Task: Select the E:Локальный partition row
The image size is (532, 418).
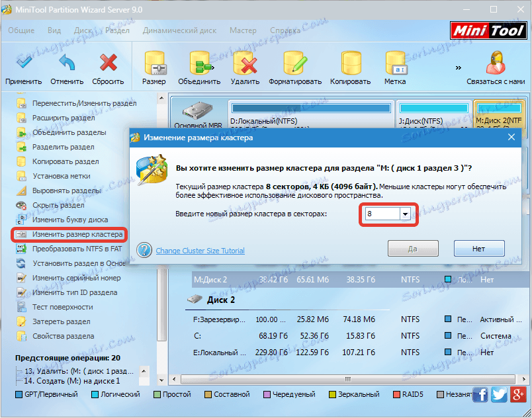Action: click(358, 353)
